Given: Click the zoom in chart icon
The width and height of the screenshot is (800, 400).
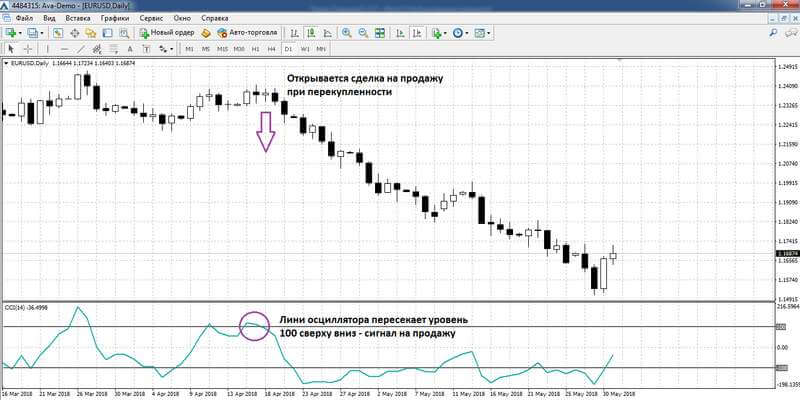Looking at the screenshot, I should (346, 33).
